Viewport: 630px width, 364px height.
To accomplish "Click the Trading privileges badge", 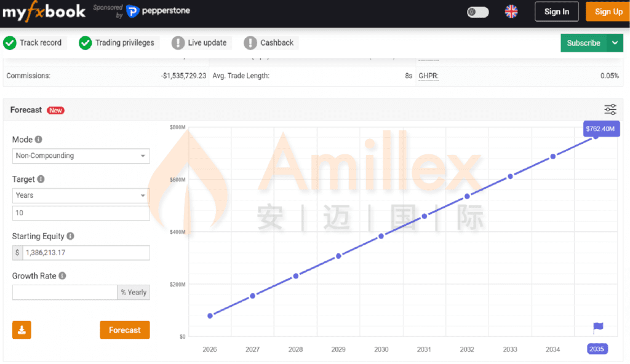I will point(117,43).
